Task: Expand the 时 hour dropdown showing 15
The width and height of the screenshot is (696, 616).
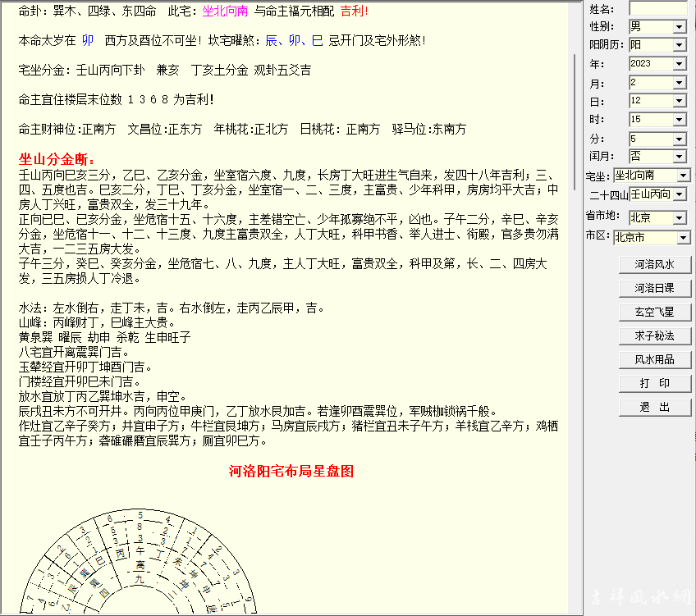Action: coord(679,120)
